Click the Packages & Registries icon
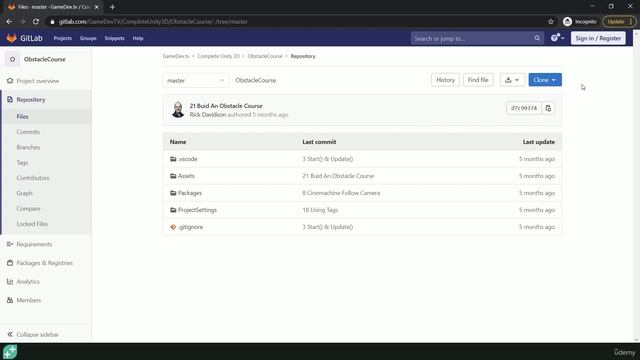 click(10, 263)
